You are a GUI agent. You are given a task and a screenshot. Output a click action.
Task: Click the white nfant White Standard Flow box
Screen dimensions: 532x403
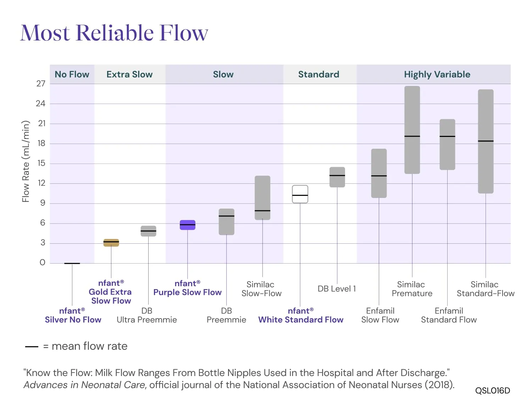[300, 194]
